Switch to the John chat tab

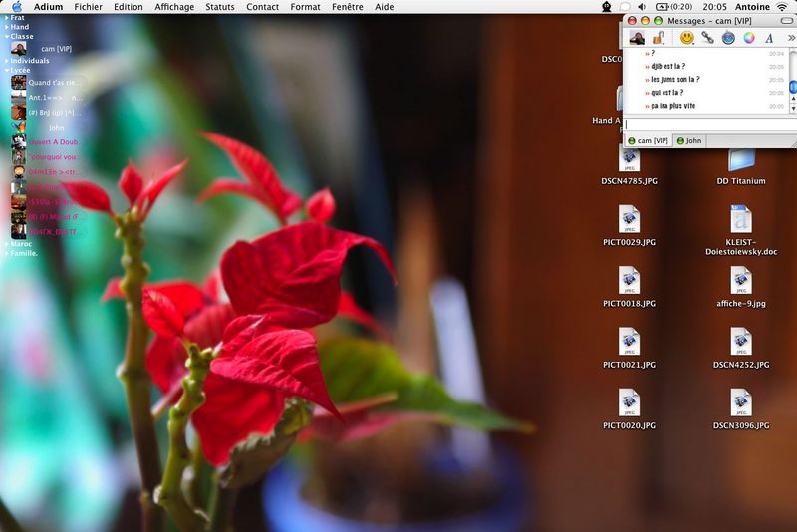pyautogui.click(x=689, y=140)
